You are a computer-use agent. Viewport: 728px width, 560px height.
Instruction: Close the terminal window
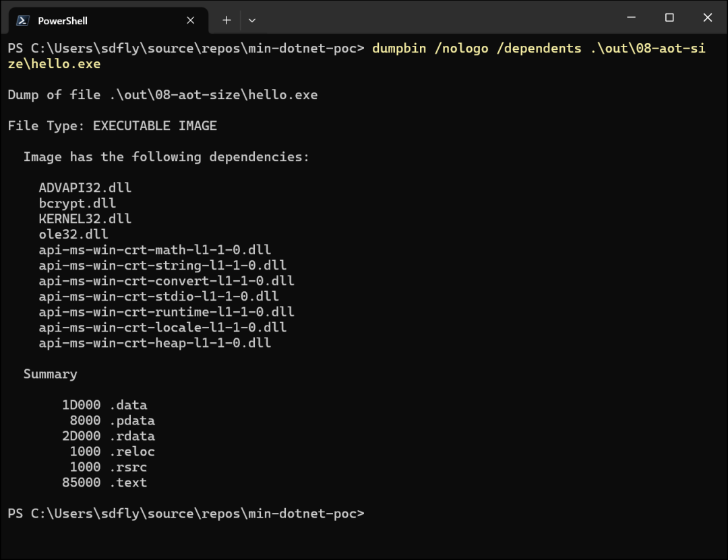(x=708, y=18)
